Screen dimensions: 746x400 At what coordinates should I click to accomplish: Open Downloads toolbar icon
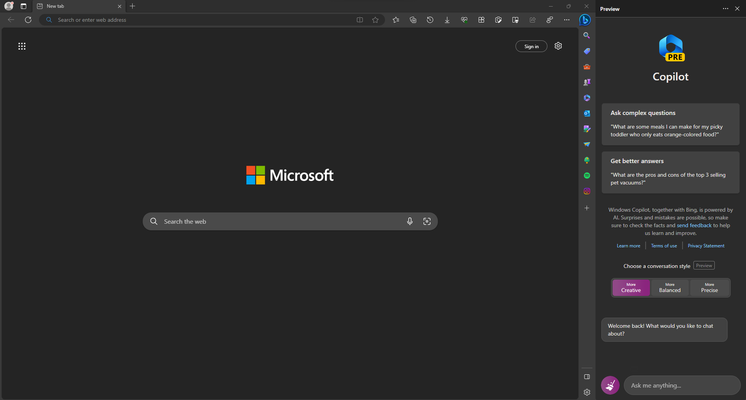pyautogui.click(x=447, y=20)
